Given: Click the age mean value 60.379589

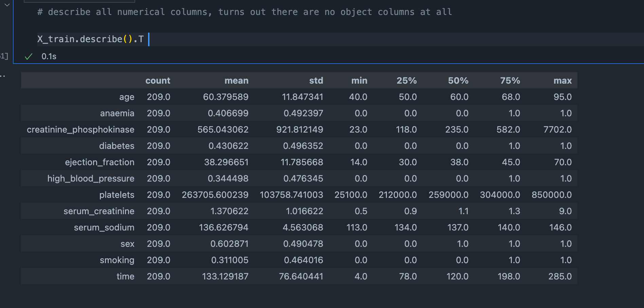Looking at the screenshot, I should 226,97.
